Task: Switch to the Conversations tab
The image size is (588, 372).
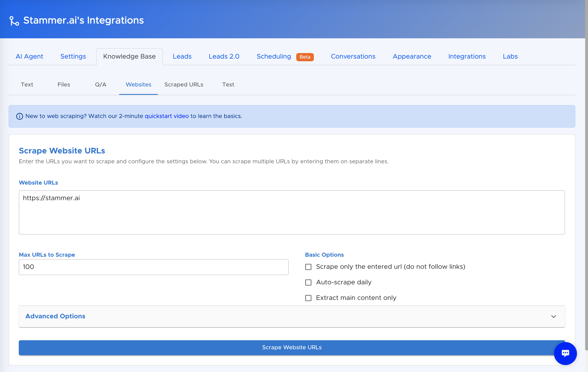Action: (x=353, y=56)
